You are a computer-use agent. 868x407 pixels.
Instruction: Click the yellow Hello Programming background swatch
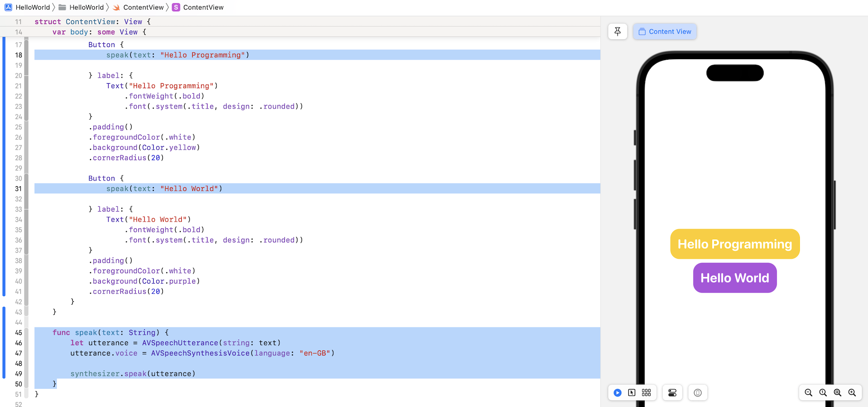(x=734, y=244)
